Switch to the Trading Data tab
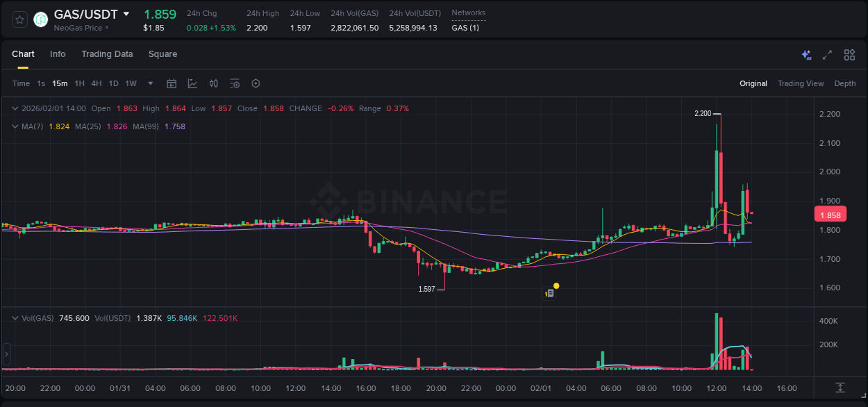Screen dimensions: 868x407 pos(107,54)
